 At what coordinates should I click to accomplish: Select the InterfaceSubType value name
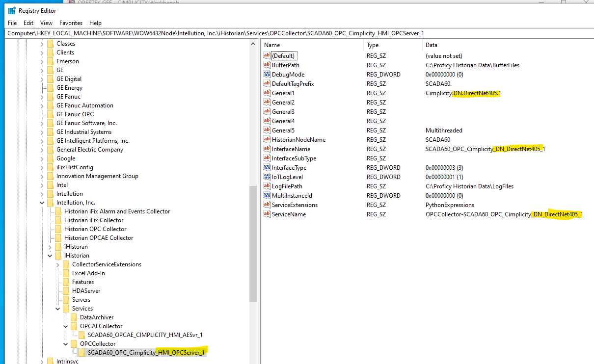294,158
